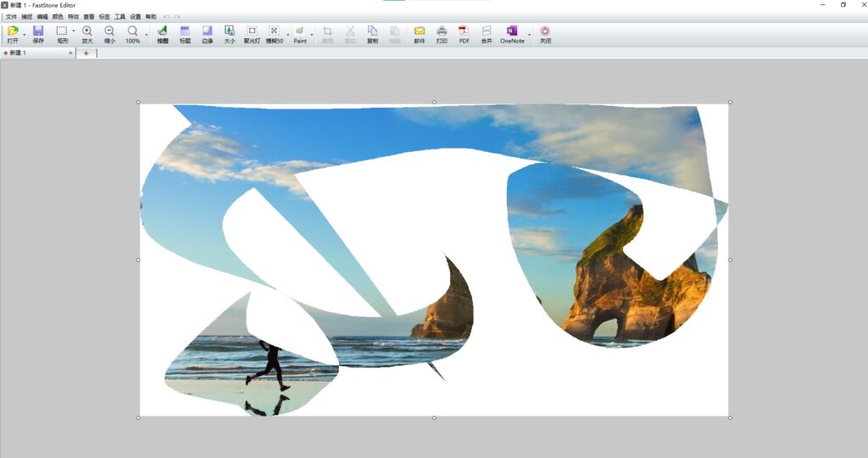Expand the 模糊50 dropdown arrow
868x458 pixels.
[x=288, y=35]
